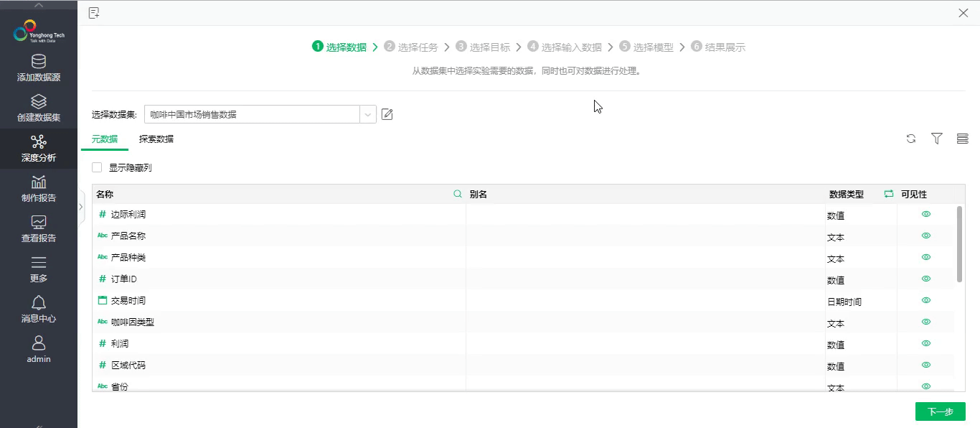Click the 数据类型 column header
Image resolution: width=980 pixels, height=428 pixels.
(x=847, y=195)
